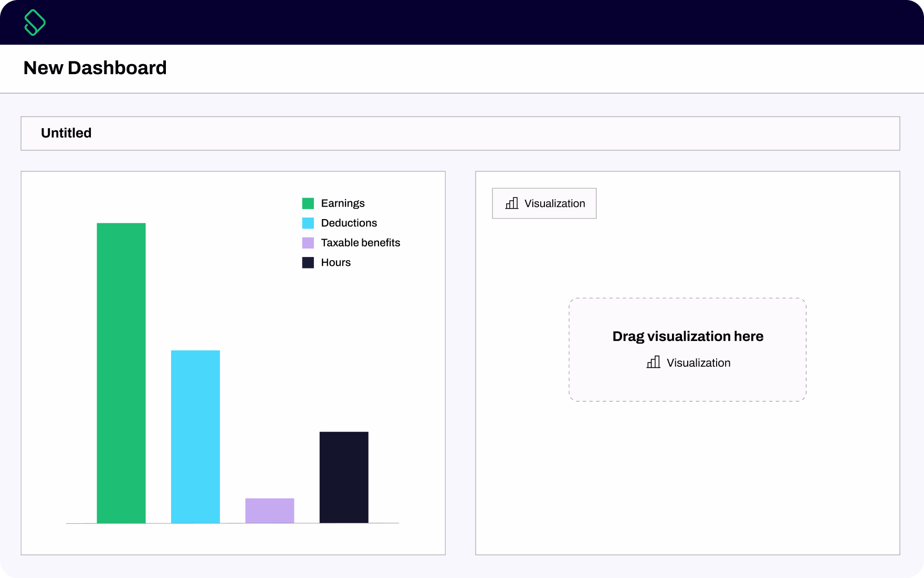
Task: Click the Visualization button in the empty widget
Action: click(544, 203)
